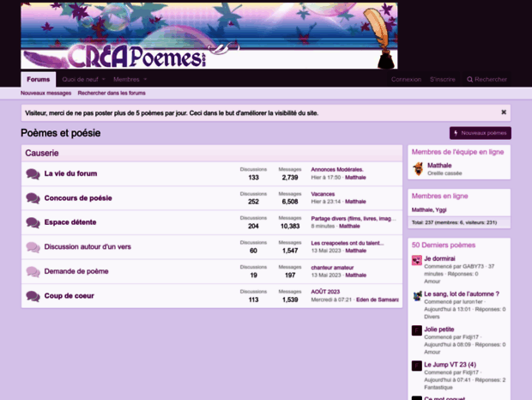532x400 pixels.
Task: Open the S'inscrire registration link
Action: (443, 79)
